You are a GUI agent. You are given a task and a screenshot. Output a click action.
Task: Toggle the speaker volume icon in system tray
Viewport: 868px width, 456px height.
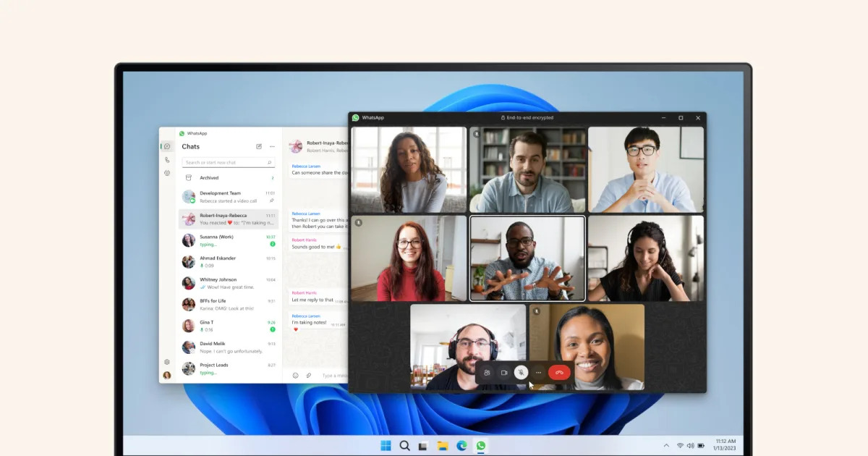691,445
